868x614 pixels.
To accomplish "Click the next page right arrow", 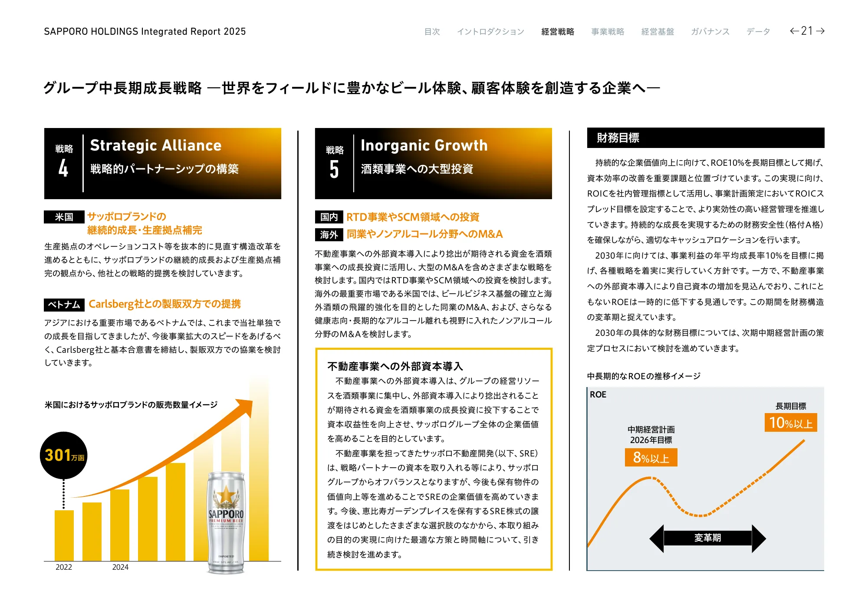I will tap(820, 31).
